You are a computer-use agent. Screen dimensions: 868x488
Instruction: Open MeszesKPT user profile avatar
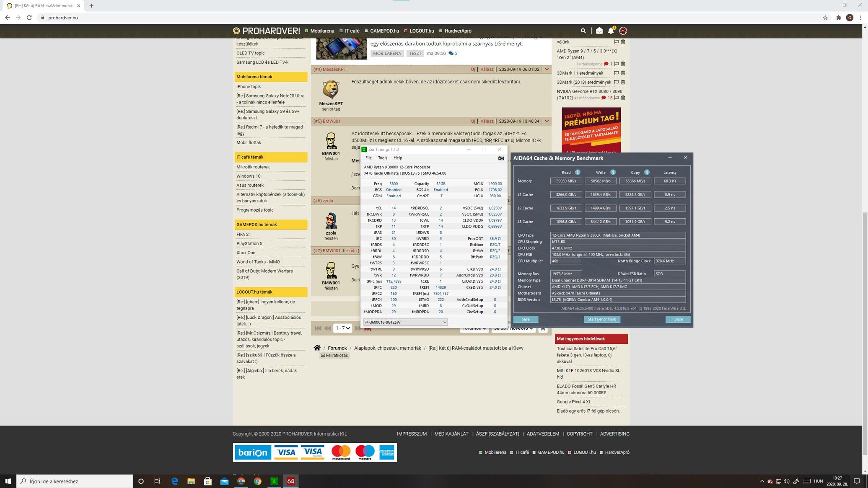[331, 89]
